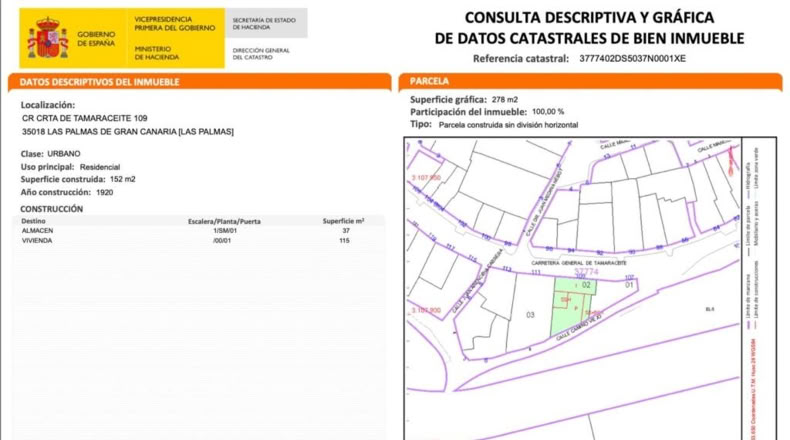The width and height of the screenshot is (790, 440).
Task: Click parcel labeled '01' on the map
Action: click(x=629, y=285)
